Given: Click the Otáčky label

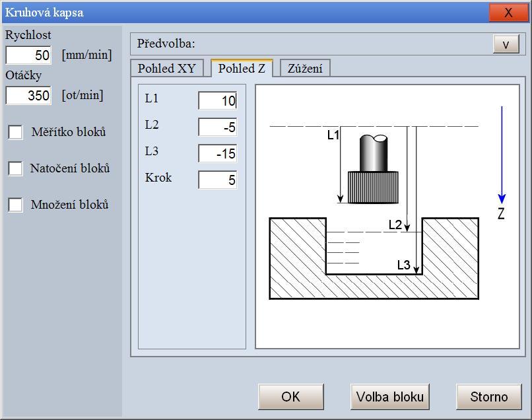Looking at the screenshot, I should [x=23, y=75].
